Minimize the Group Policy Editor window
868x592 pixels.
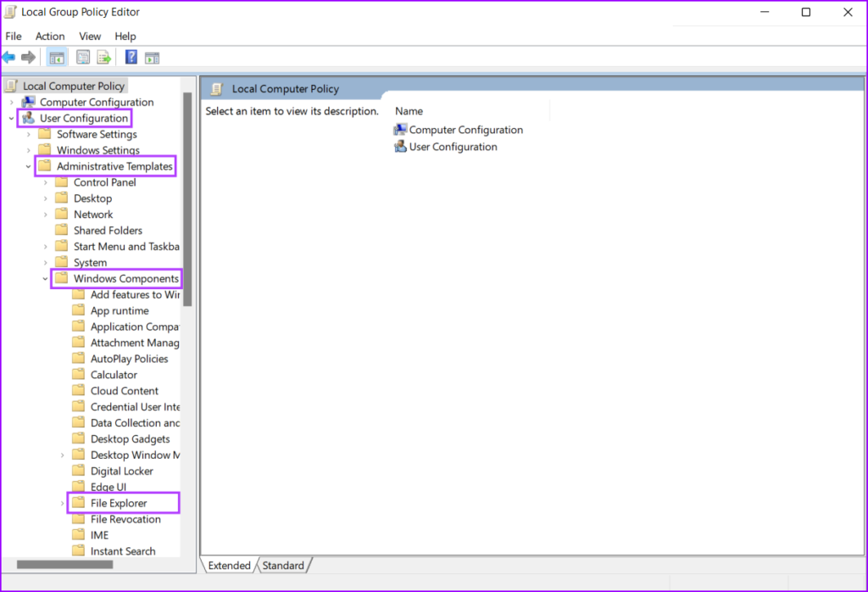tap(765, 12)
